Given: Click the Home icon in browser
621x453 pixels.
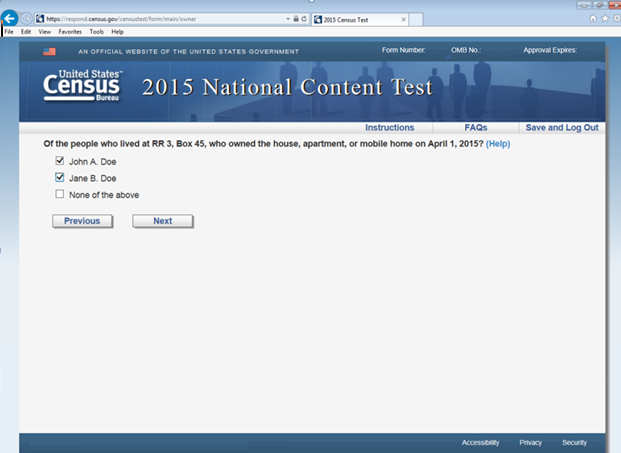Looking at the screenshot, I should tap(593, 19).
